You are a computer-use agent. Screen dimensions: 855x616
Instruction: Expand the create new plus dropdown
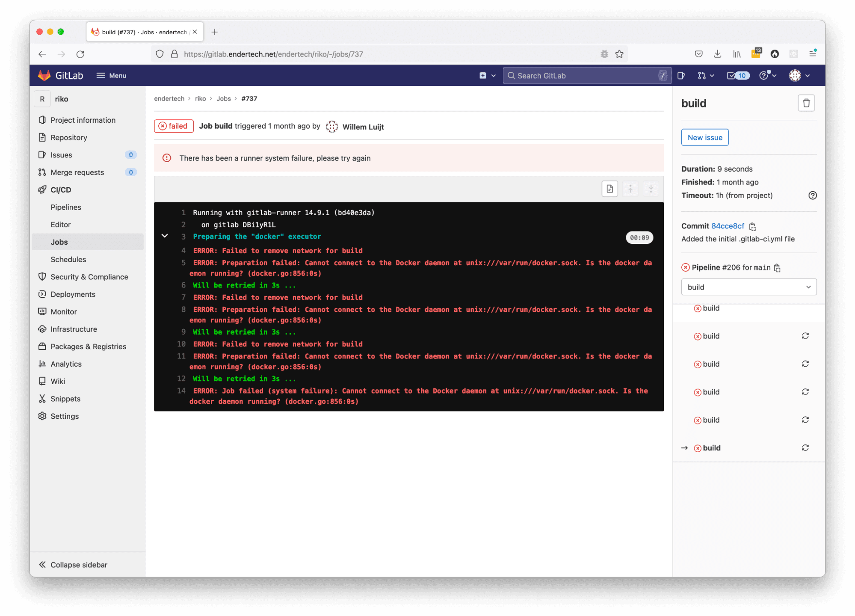pos(487,76)
